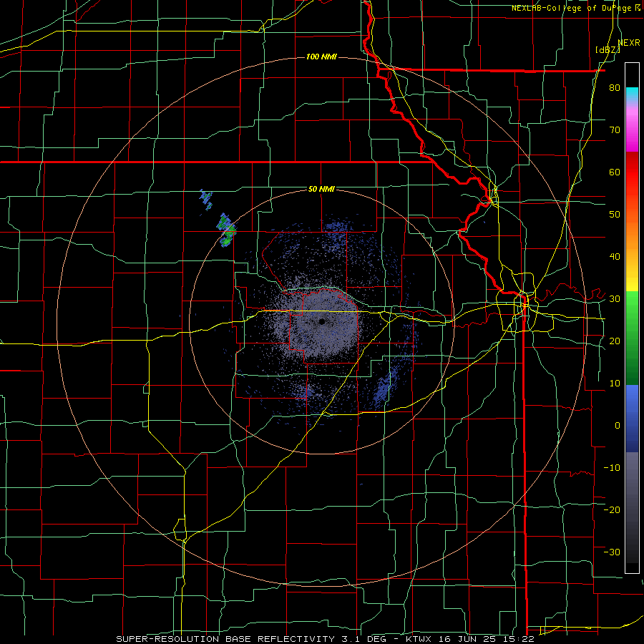The image size is (644, 644).
Task: Click the 40 value on dBZ scale
Action: pyautogui.click(x=615, y=257)
